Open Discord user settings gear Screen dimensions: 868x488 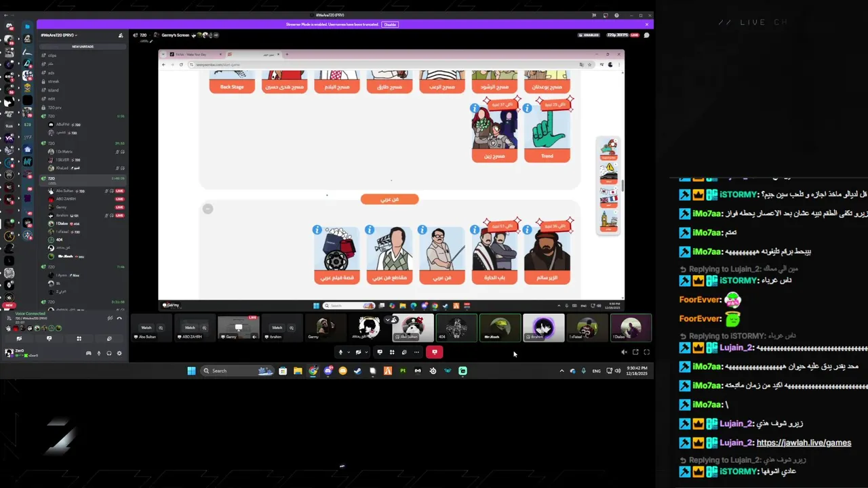119,353
